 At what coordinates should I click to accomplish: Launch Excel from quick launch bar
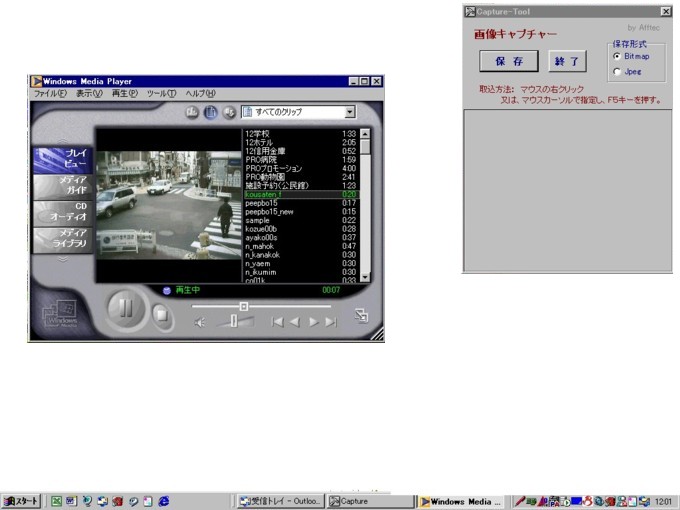[x=56, y=501]
